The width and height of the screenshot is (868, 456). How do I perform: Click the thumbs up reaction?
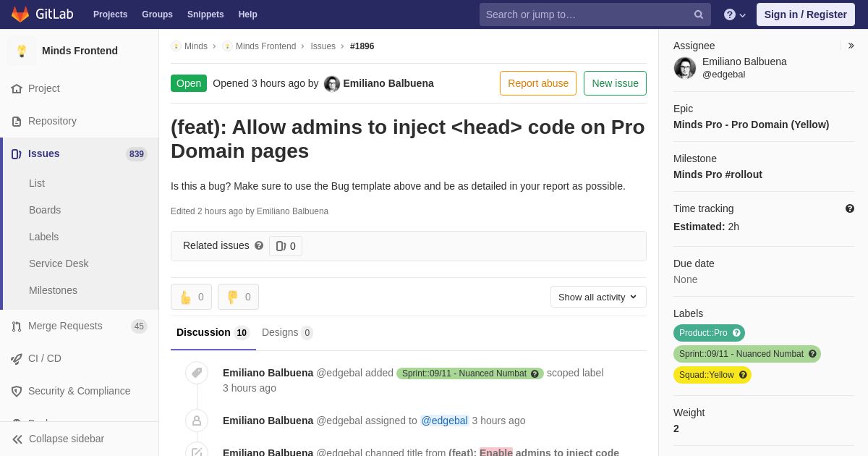[x=191, y=297]
